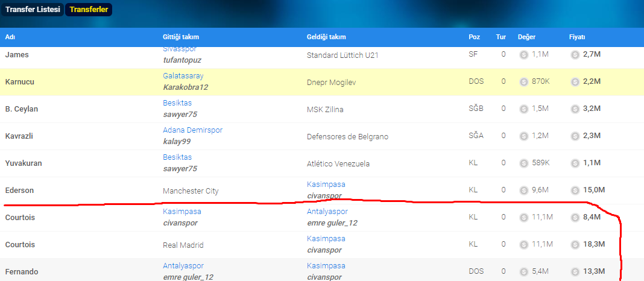The height and width of the screenshot is (281, 644).
Task: Open Kasimpasa link in Ederson row
Action: pos(326,185)
